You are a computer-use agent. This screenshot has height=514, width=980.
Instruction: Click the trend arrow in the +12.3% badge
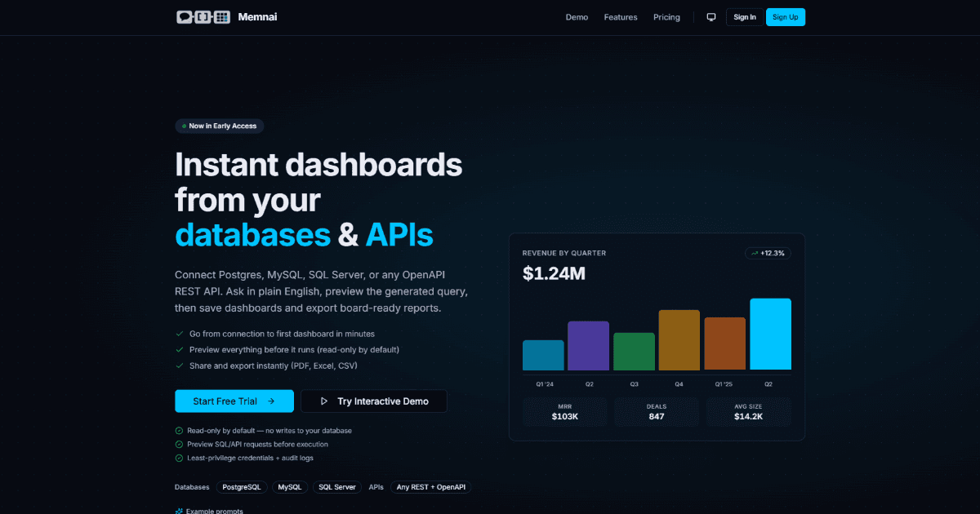pyautogui.click(x=755, y=253)
